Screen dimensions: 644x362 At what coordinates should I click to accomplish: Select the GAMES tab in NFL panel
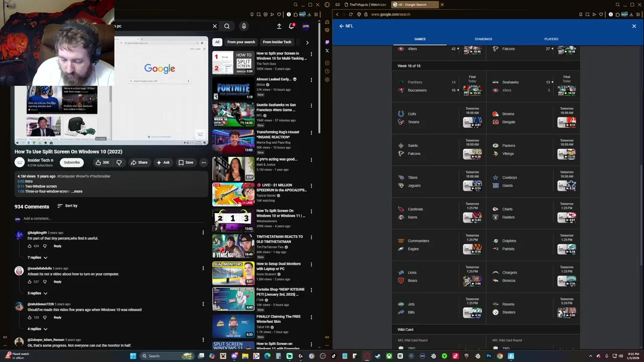[420, 39]
